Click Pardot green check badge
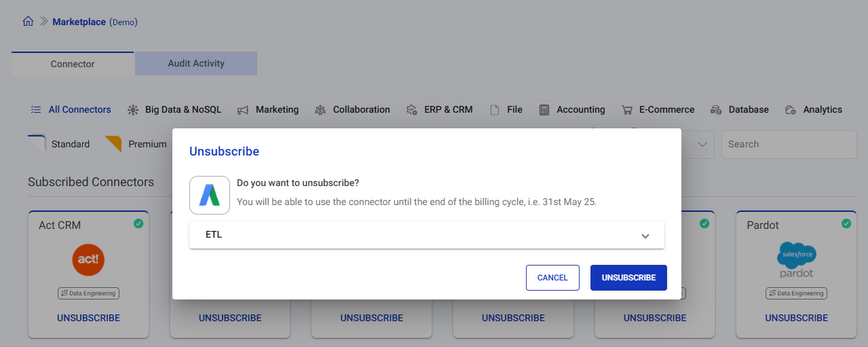Viewport: 868px width, 347px height. (x=846, y=223)
